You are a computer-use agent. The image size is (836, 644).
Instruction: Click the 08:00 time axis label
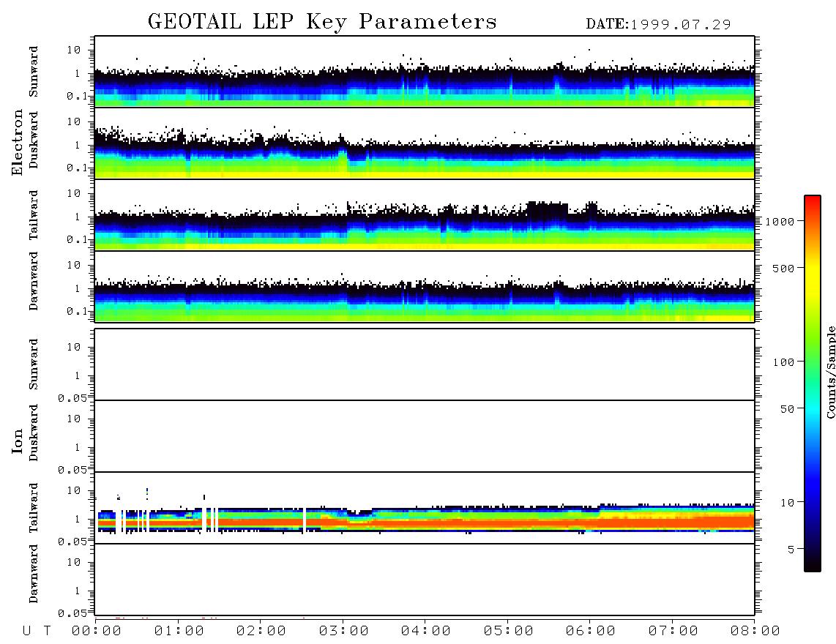(755, 632)
